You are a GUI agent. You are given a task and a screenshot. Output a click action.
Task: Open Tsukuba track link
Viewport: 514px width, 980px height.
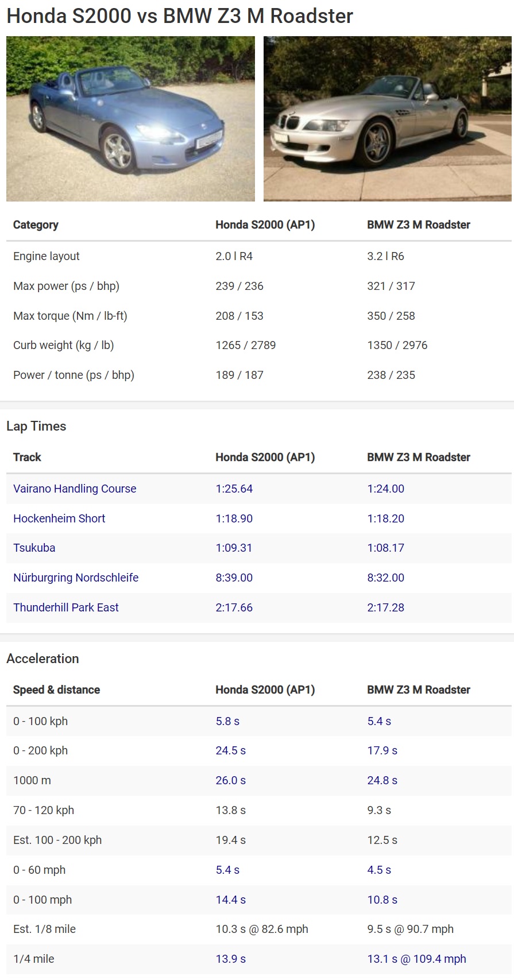34,548
